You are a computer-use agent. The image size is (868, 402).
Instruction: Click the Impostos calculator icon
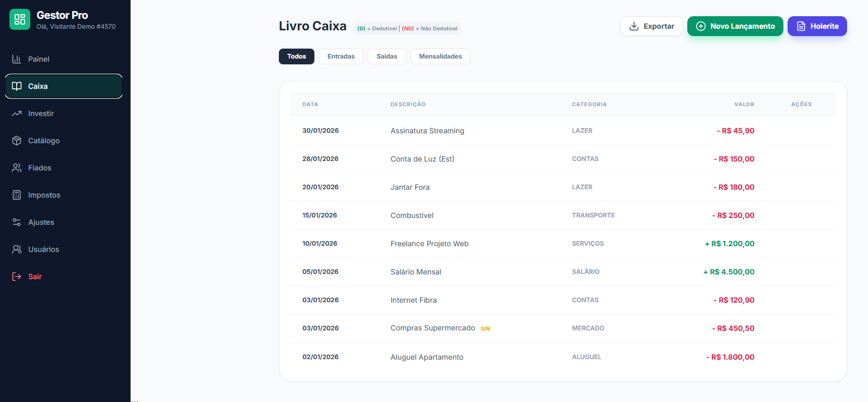pyautogui.click(x=17, y=195)
